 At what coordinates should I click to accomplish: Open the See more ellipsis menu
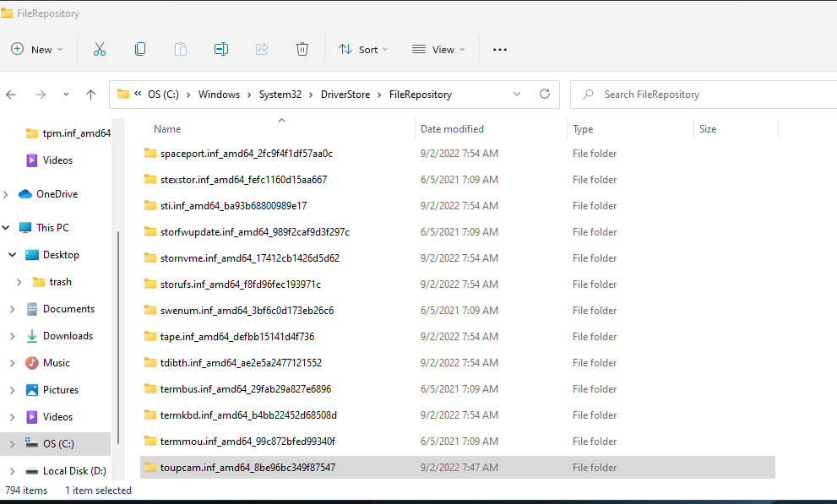coord(500,50)
